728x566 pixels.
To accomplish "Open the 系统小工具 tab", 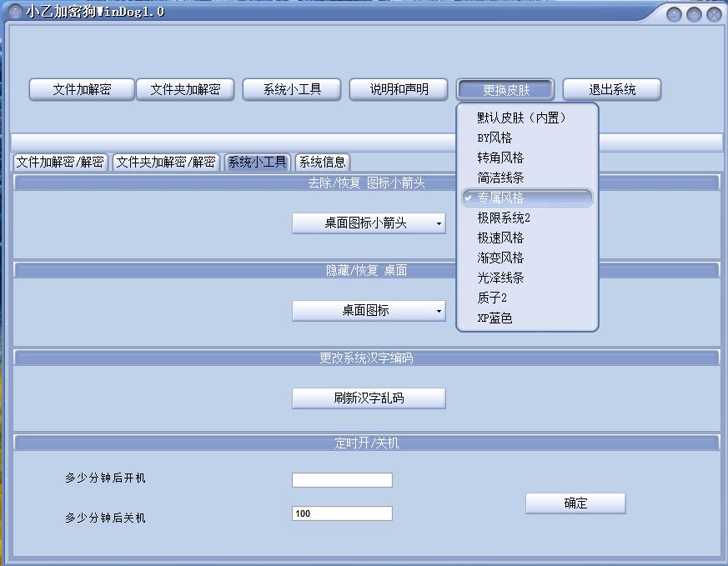I will tap(257, 162).
